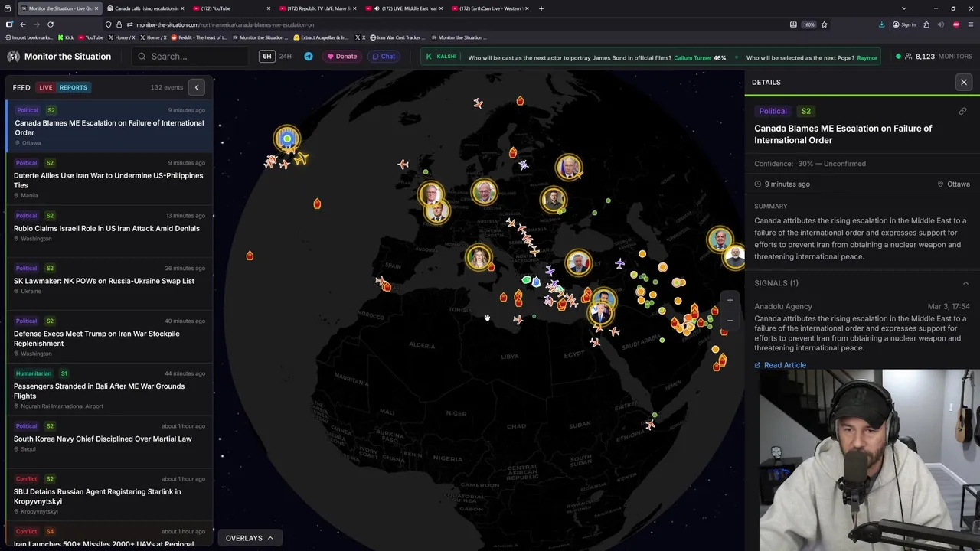The height and width of the screenshot is (551, 980).
Task: Toggle the REPORTS feed filter
Action: coord(73,87)
